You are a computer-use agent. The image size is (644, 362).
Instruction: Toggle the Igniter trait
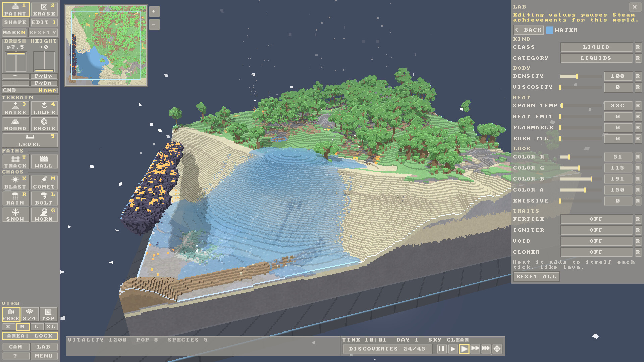pos(596,230)
